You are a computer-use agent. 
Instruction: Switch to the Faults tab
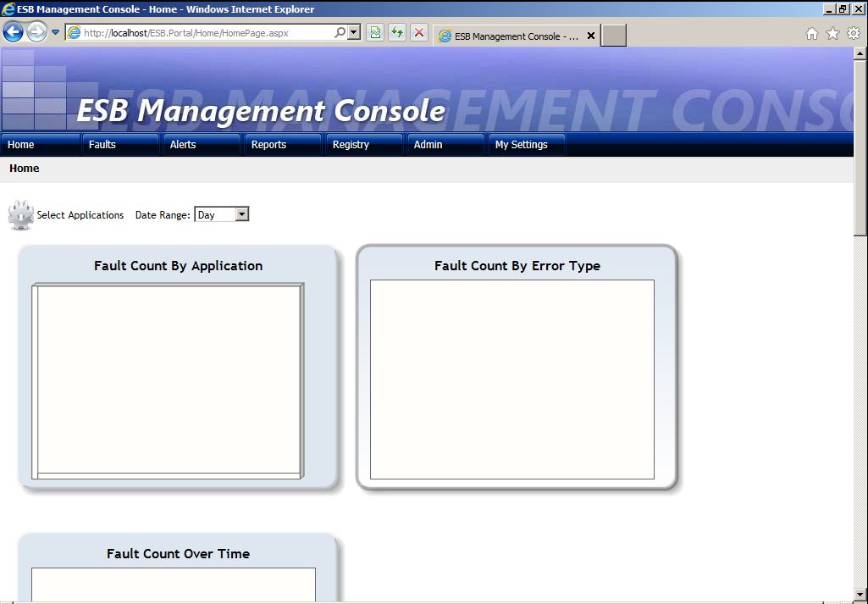[x=102, y=144]
